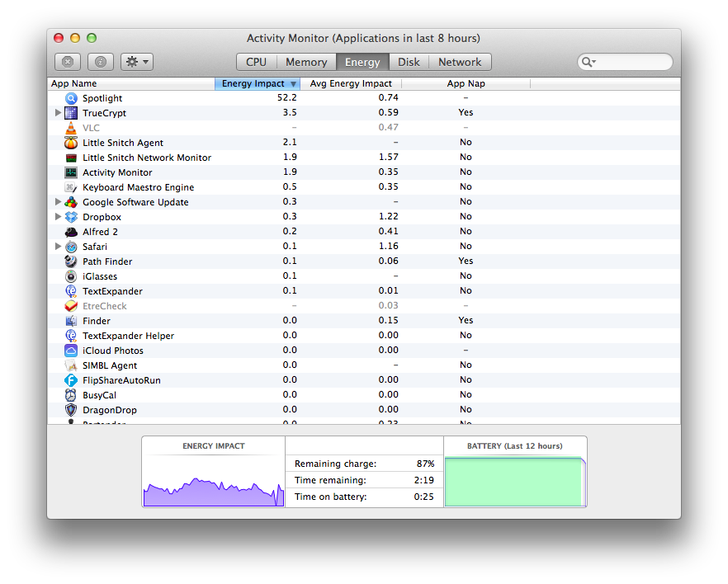Click the iGlasses icon
Screen dimensions: 728x584
click(x=71, y=276)
